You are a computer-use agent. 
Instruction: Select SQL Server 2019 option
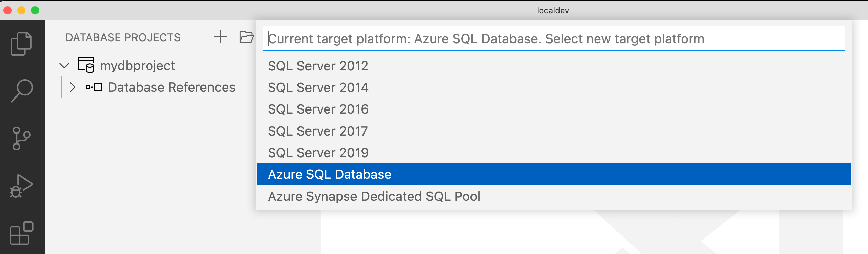point(318,153)
